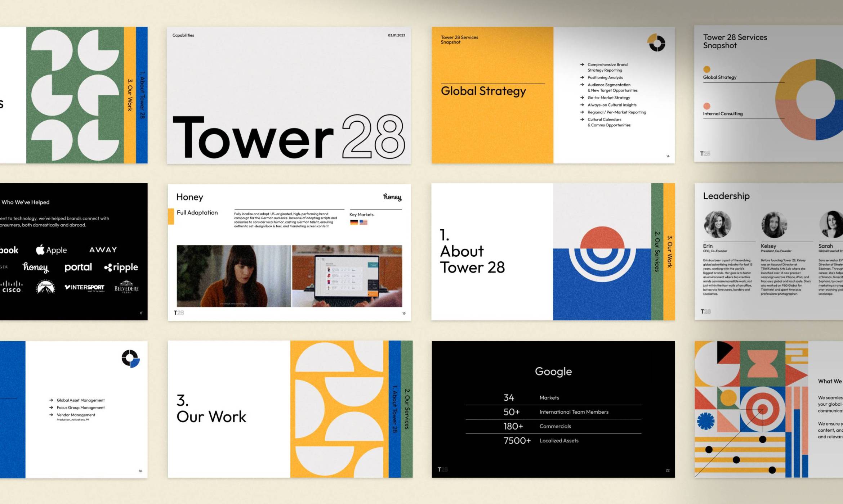Click Kelsey's leadership portrait photo
843x504 pixels.
774,225
